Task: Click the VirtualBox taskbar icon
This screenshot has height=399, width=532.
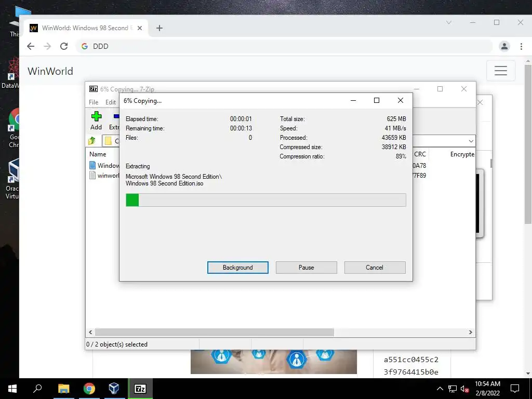Action: tap(114, 389)
